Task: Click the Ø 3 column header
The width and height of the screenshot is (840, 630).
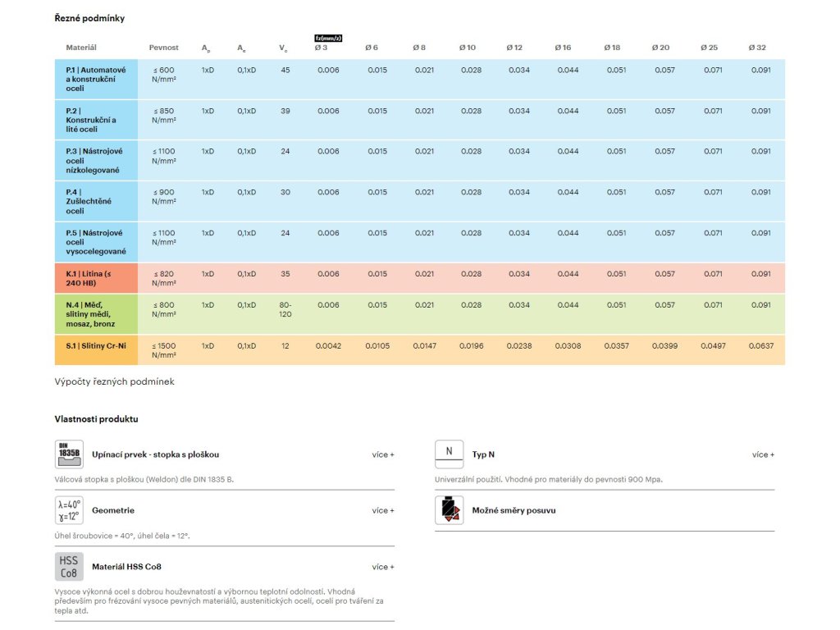Action: 322,48
